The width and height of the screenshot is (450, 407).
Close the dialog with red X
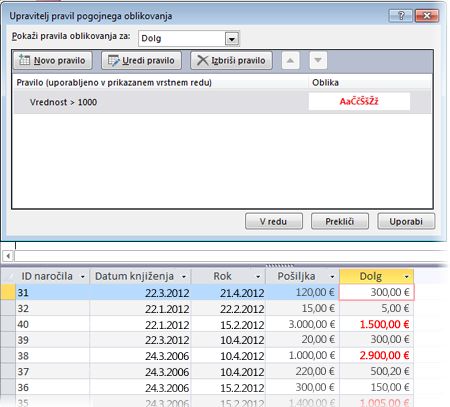427,15
